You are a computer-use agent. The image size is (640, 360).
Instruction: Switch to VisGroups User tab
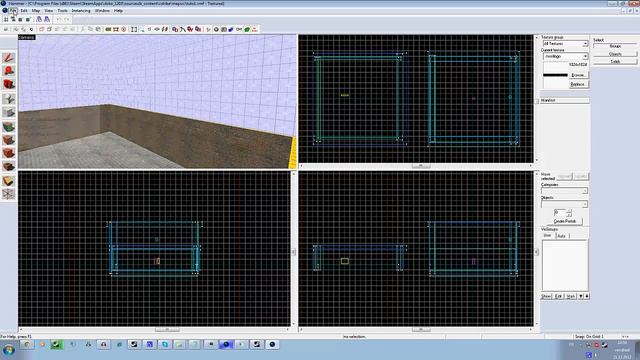point(548,236)
